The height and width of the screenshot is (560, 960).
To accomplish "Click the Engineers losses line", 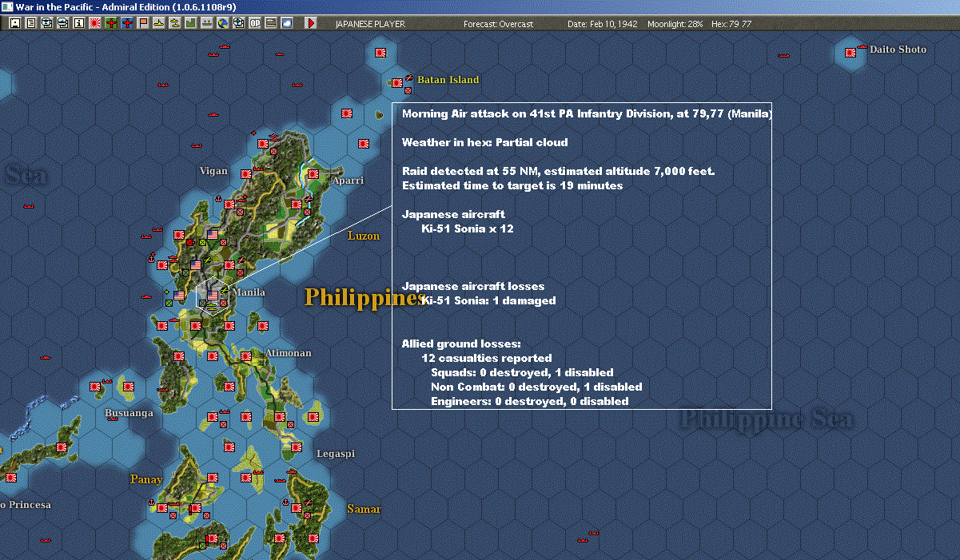I will point(529,401).
